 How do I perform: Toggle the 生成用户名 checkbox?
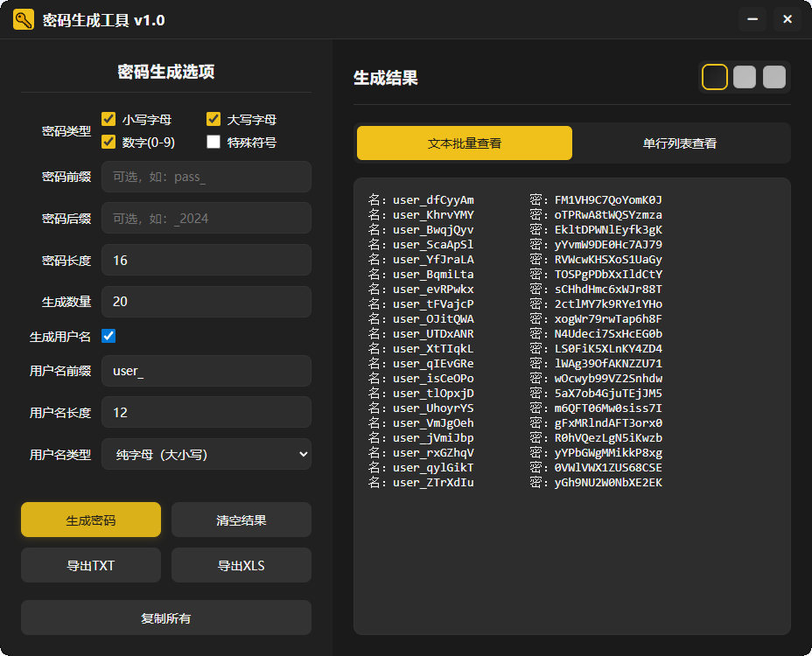tap(108, 336)
